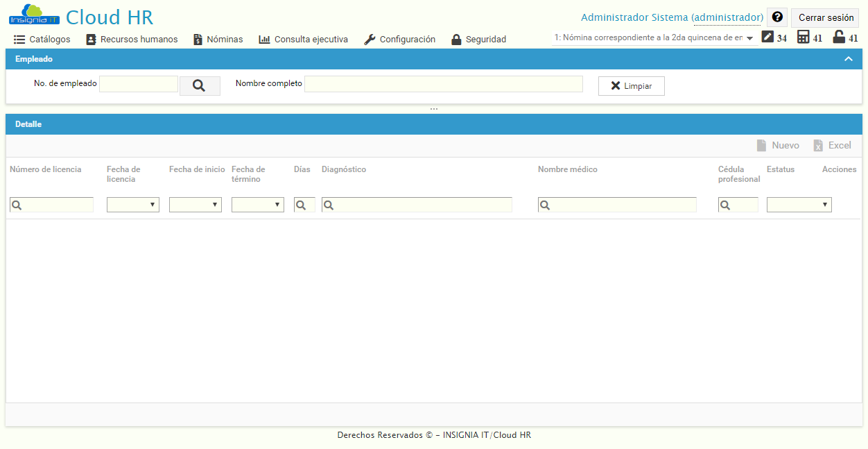Select the Nóminas menu item
This screenshot has height=449, width=868.
218,40
